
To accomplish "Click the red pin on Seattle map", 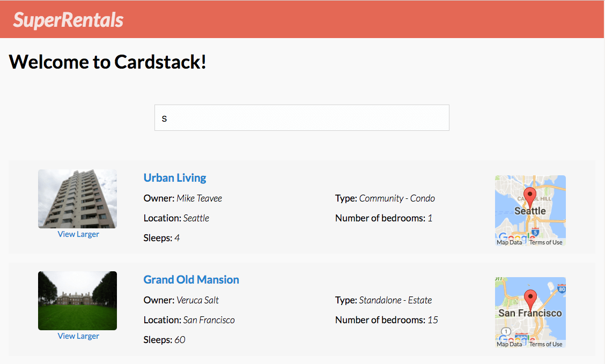I will (x=530, y=197).
